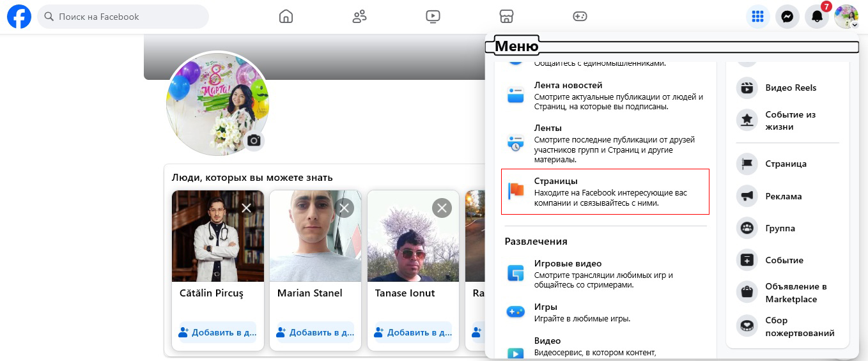Open the Игровые видео entry
Screen dimensions: 868x361
click(x=605, y=274)
